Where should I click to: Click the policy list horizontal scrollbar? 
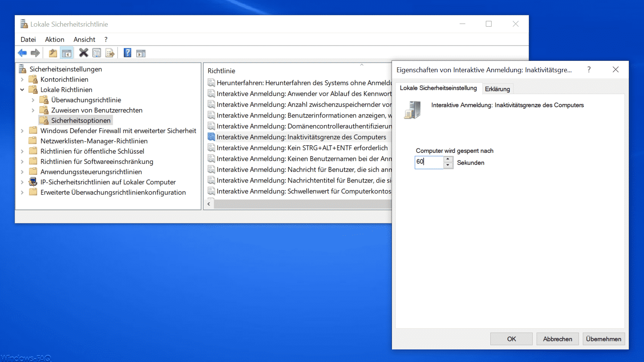pos(302,204)
